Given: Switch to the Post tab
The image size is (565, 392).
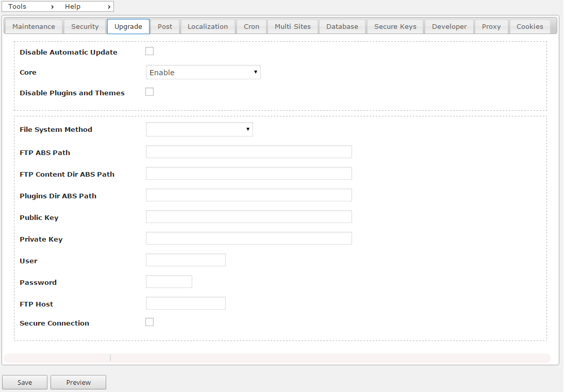Looking at the screenshot, I should click(165, 27).
